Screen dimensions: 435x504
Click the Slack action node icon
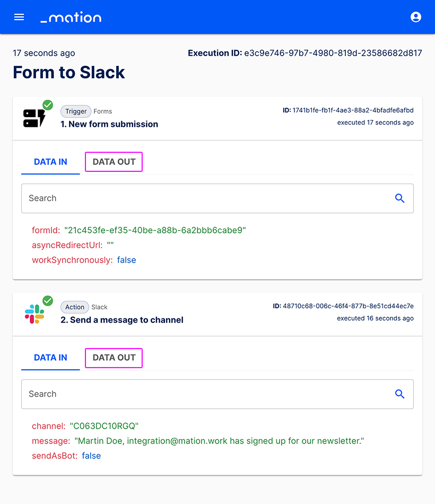click(x=33, y=313)
